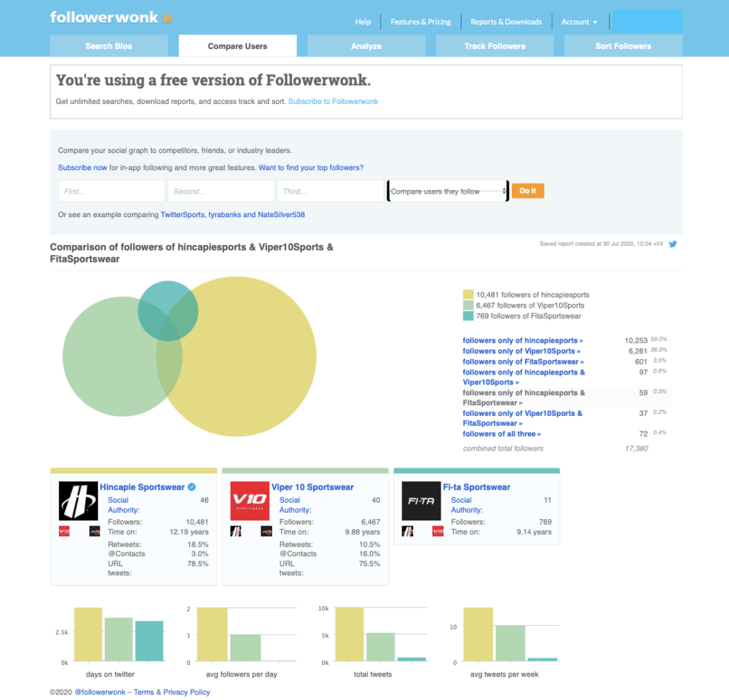Open 'followers only of hincapiesports' link

coord(523,340)
